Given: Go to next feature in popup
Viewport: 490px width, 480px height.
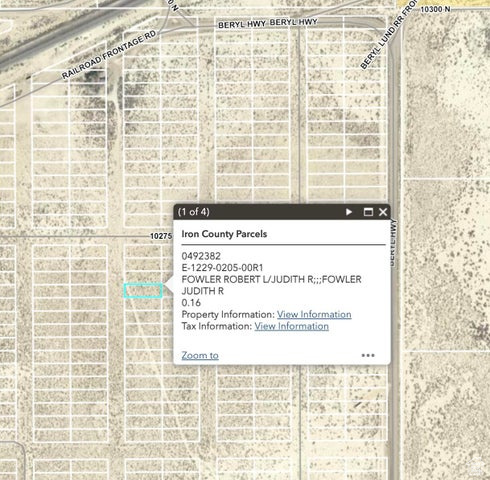Looking at the screenshot, I should [349, 212].
